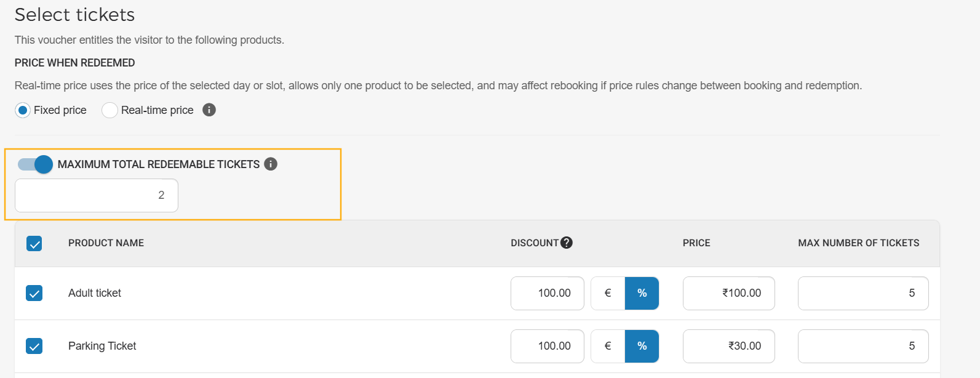Image resolution: width=980 pixels, height=378 pixels.
Task: Click the Adult ticket price field
Action: (x=729, y=293)
